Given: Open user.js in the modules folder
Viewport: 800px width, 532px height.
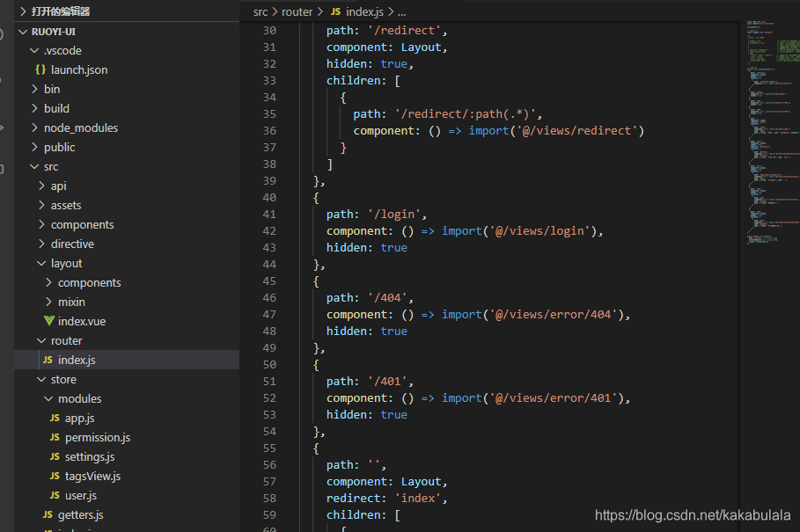Looking at the screenshot, I should coord(81,495).
